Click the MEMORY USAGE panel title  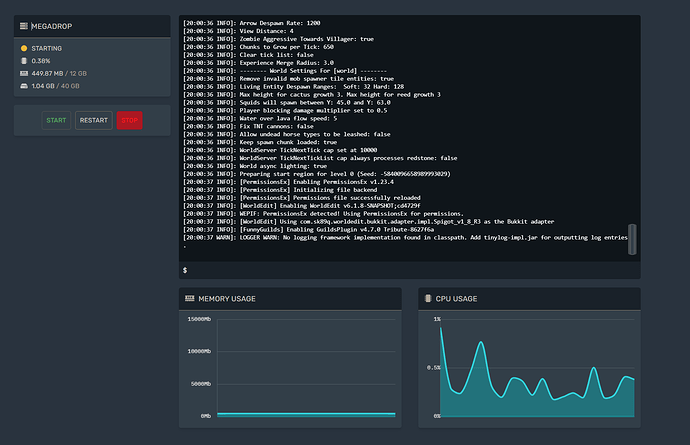pos(227,299)
